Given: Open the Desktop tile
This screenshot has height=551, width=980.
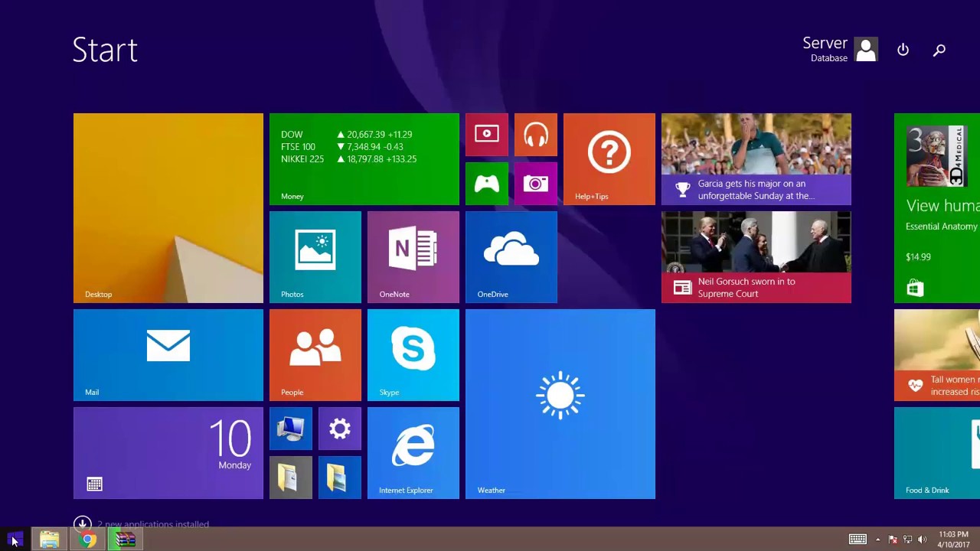Looking at the screenshot, I should click(168, 208).
